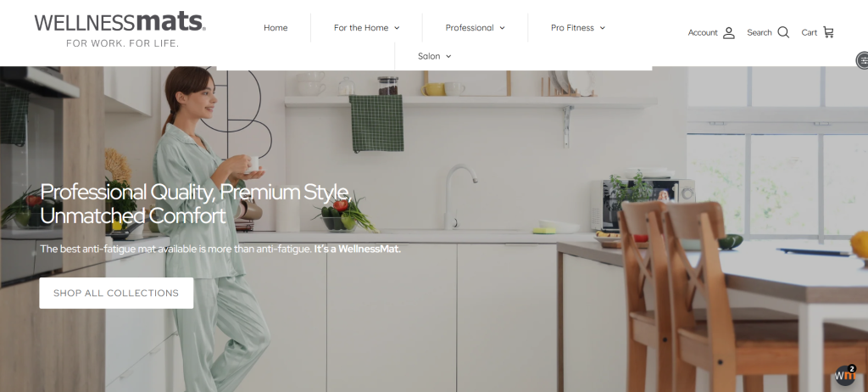Expand the Pro Fitness chevron arrow
The width and height of the screenshot is (868, 392).
point(603,28)
